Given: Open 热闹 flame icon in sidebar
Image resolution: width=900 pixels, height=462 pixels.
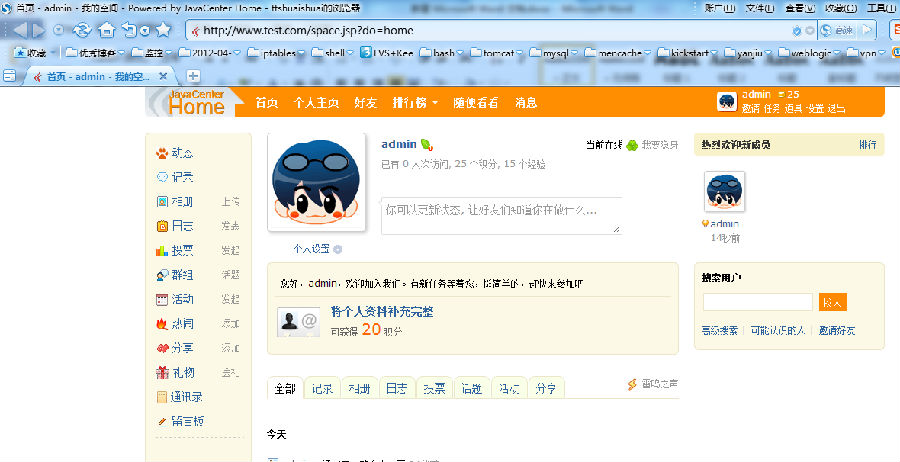Looking at the screenshot, I should 162,324.
